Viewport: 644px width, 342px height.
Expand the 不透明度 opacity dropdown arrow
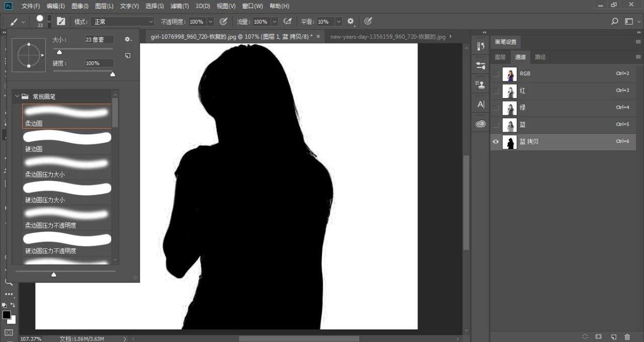tap(210, 22)
